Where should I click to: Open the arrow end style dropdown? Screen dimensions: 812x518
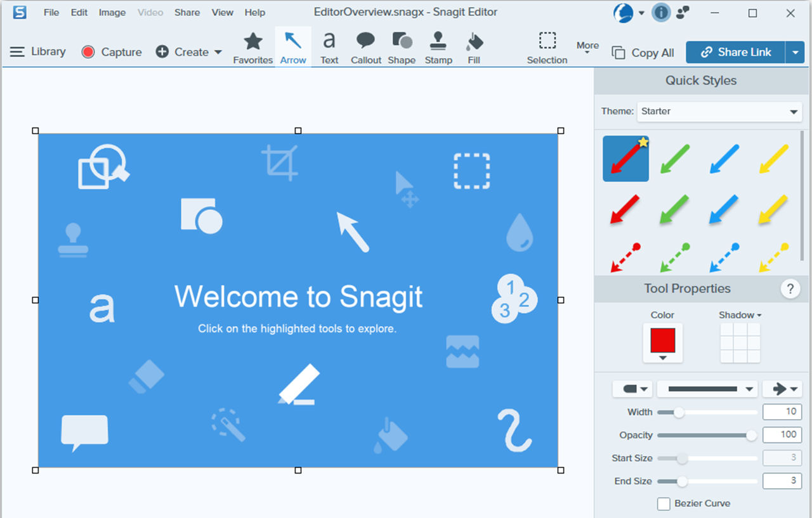pos(782,389)
